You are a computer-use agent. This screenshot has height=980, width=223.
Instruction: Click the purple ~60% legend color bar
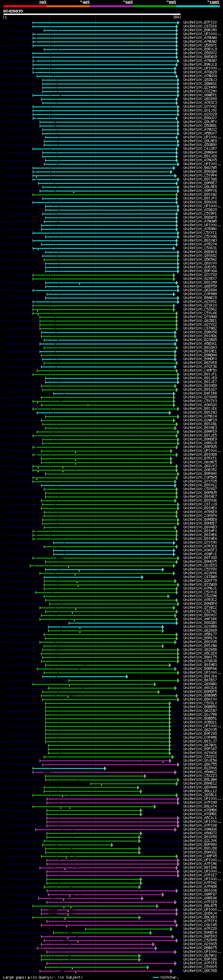coord(111,6)
